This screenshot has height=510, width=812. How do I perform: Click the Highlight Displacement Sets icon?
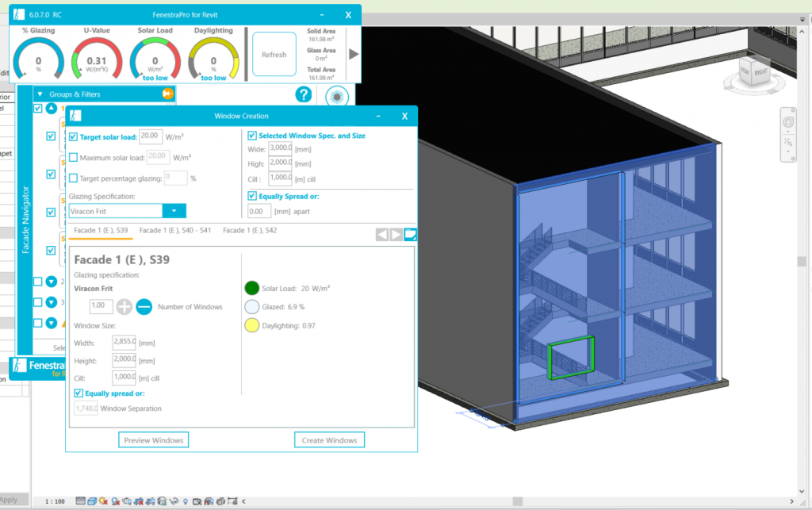220,501
